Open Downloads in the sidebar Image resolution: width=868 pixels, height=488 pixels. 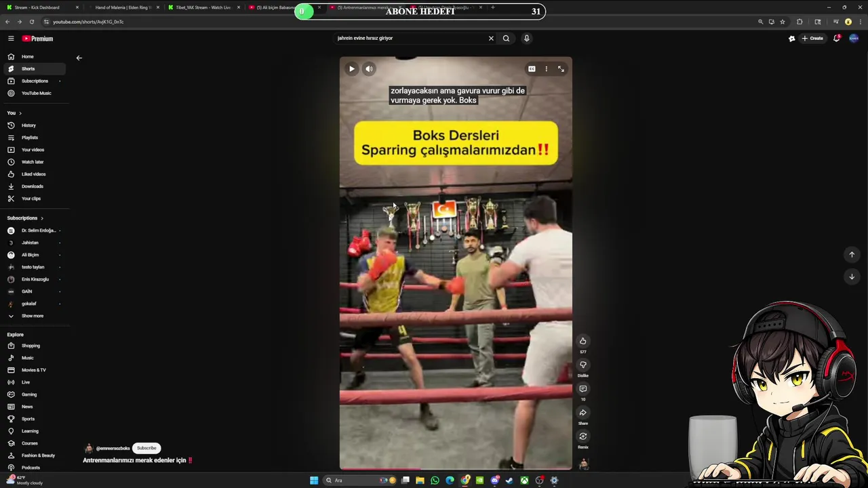pyautogui.click(x=34, y=186)
